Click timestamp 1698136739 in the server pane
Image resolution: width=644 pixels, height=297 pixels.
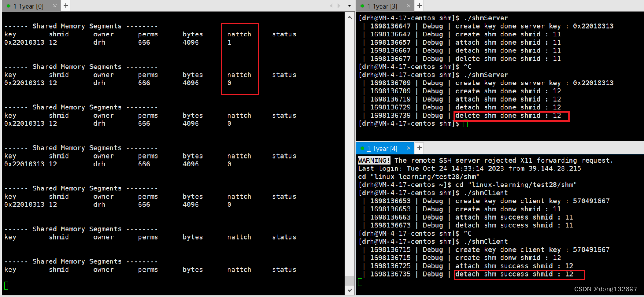pyautogui.click(x=390, y=116)
